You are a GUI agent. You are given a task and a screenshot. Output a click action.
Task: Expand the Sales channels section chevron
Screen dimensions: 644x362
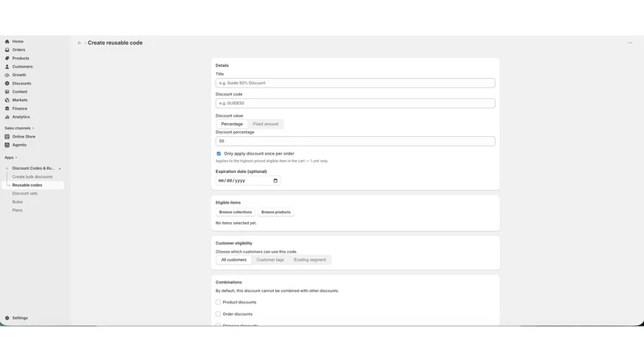[x=33, y=128]
